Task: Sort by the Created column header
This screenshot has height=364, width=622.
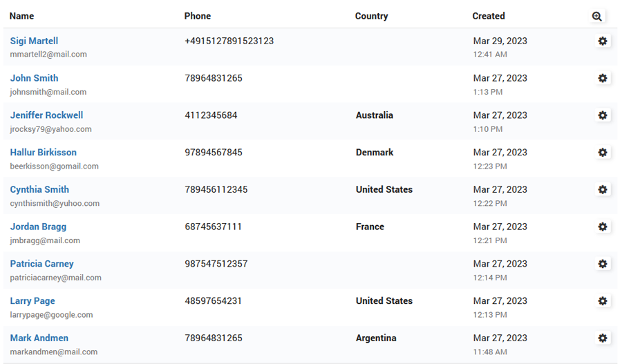Action: (489, 16)
